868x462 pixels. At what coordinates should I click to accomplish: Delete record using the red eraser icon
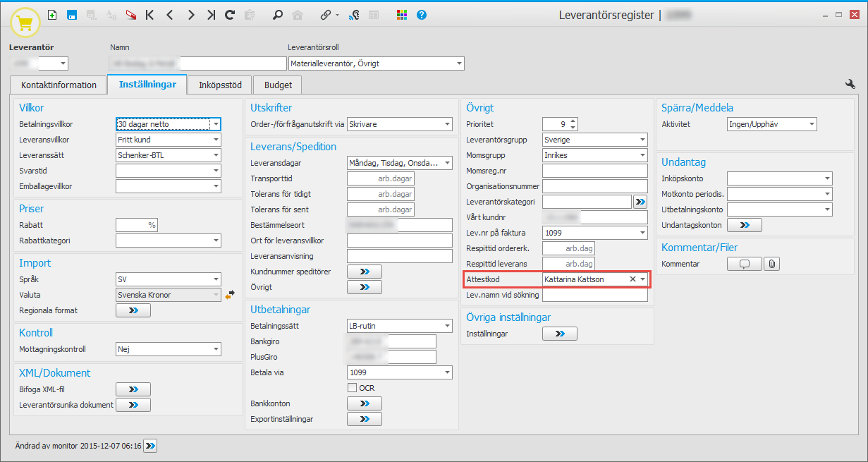(x=131, y=15)
